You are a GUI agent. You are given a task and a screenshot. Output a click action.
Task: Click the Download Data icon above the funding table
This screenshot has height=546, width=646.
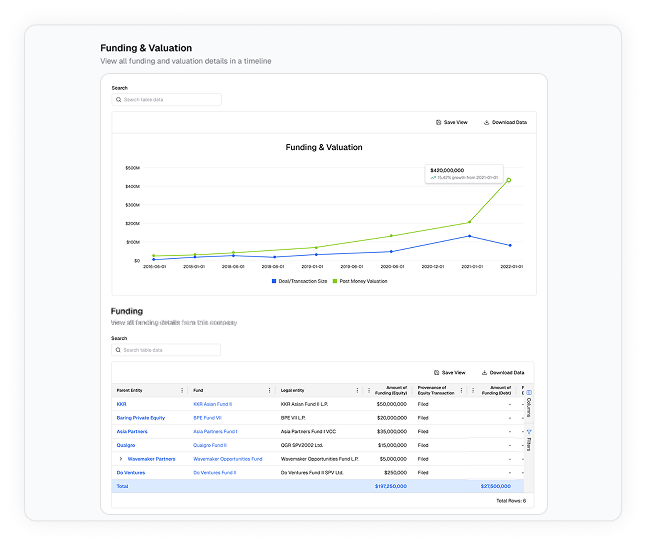(x=485, y=372)
